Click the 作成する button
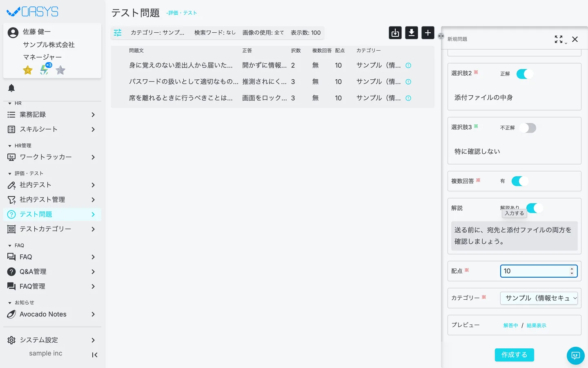 coord(514,355)
